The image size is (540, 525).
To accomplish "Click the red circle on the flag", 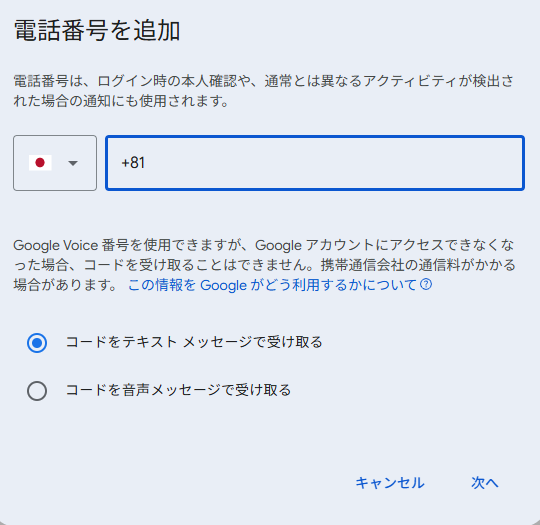I will (x=40, y=163).
